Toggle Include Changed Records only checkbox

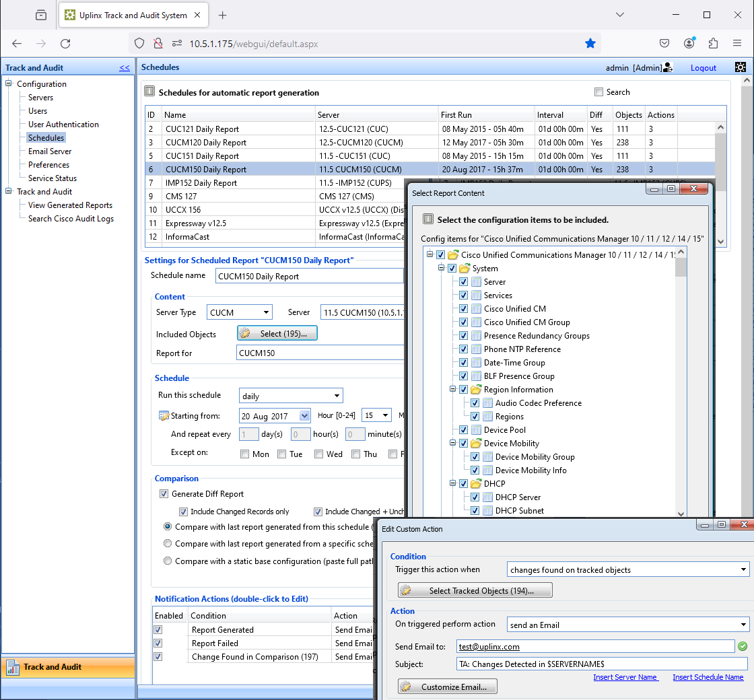[x=183, y=512]
